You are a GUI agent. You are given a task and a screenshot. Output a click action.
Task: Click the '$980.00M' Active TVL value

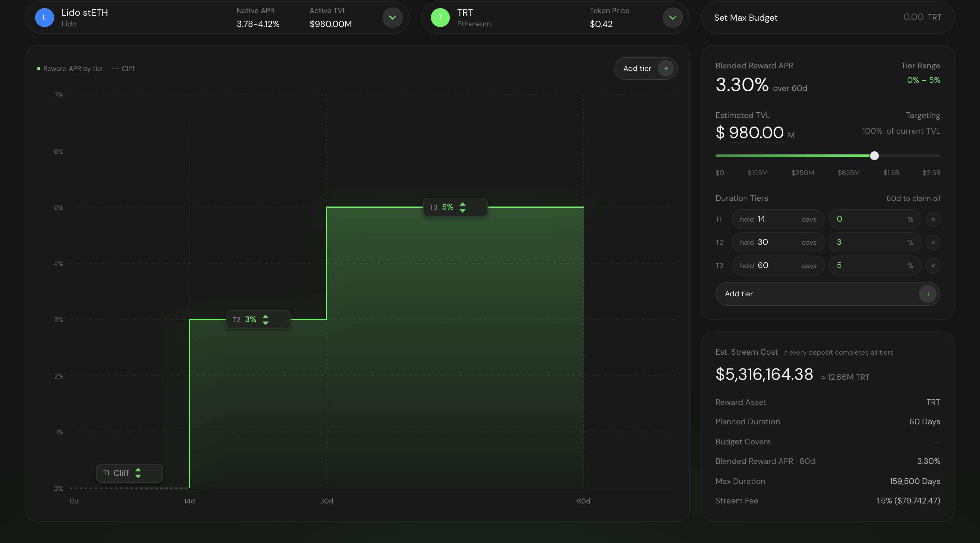(x=331, y=24)
